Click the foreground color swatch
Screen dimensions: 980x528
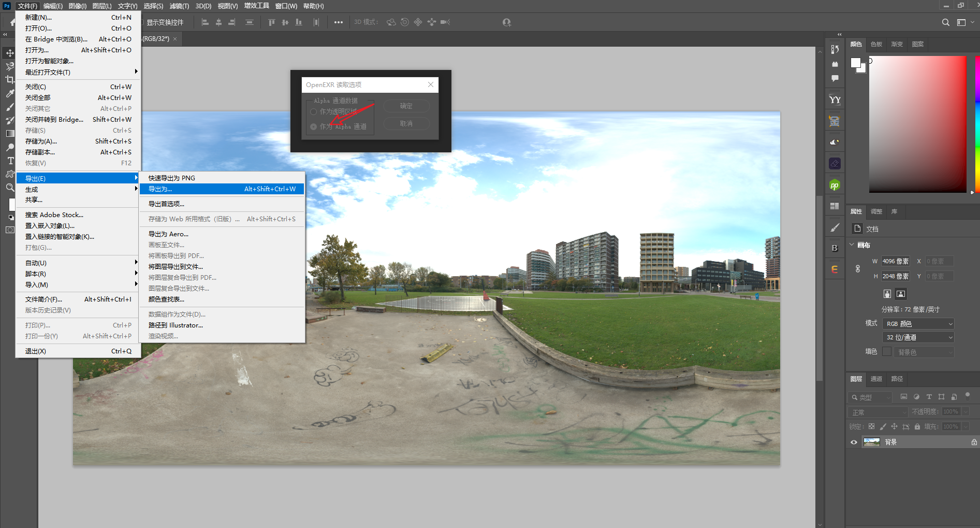(855, 63)
